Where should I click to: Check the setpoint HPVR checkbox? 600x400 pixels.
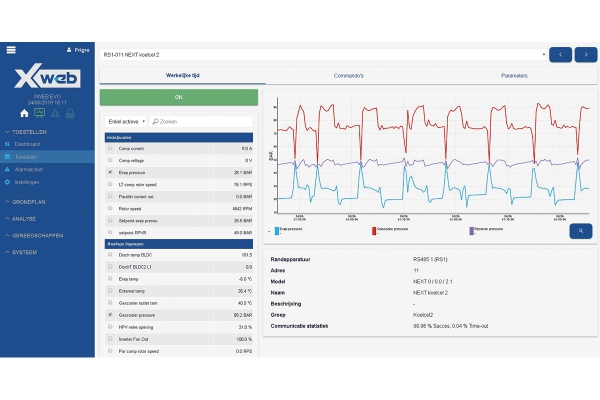click(110, 232)
